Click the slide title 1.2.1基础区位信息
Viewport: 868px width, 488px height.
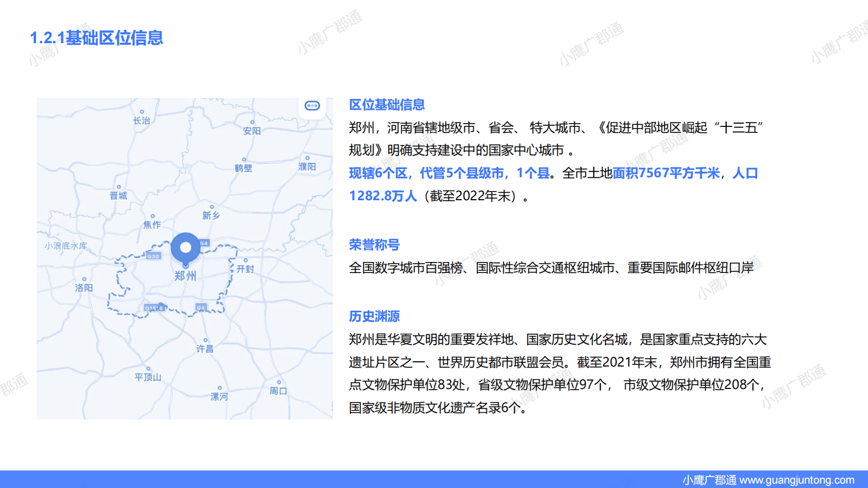point(96,38)
